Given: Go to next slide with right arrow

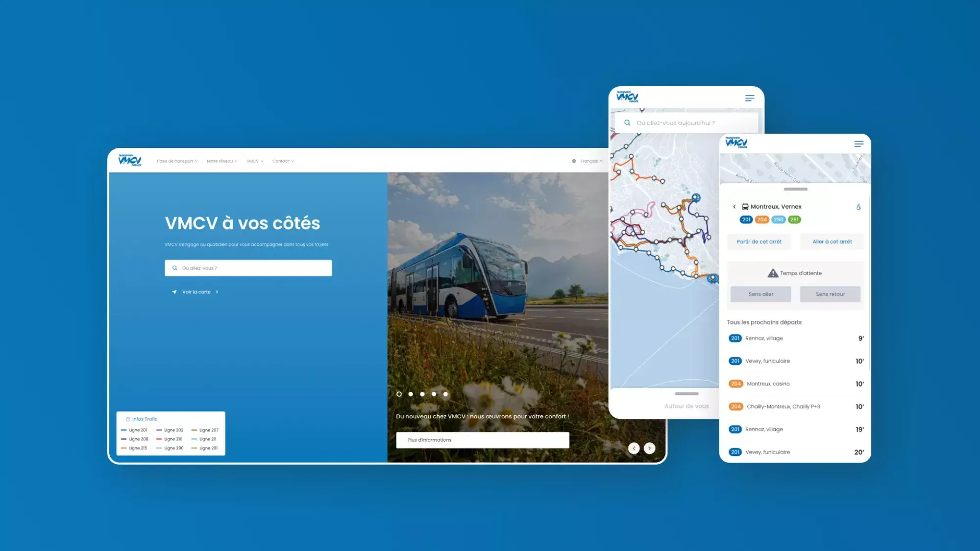Looking at the screenshot, I should tap(650, 448).
